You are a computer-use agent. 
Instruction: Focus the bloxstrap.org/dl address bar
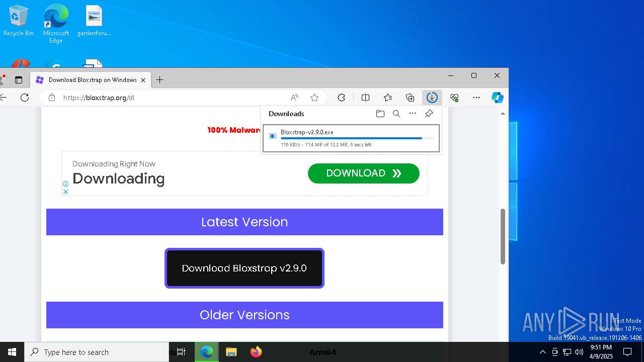coord(171,98)
